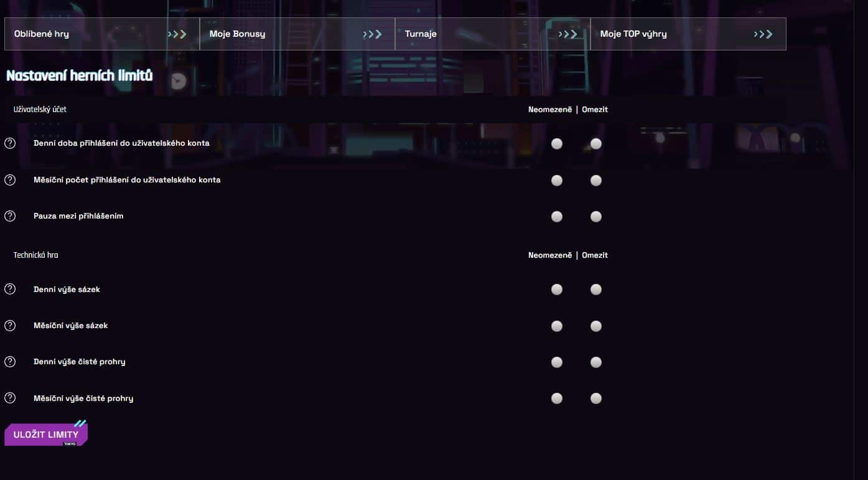
Task: Click the arrows icon on Oblíbené hry
Action: [x=177, y=34]
